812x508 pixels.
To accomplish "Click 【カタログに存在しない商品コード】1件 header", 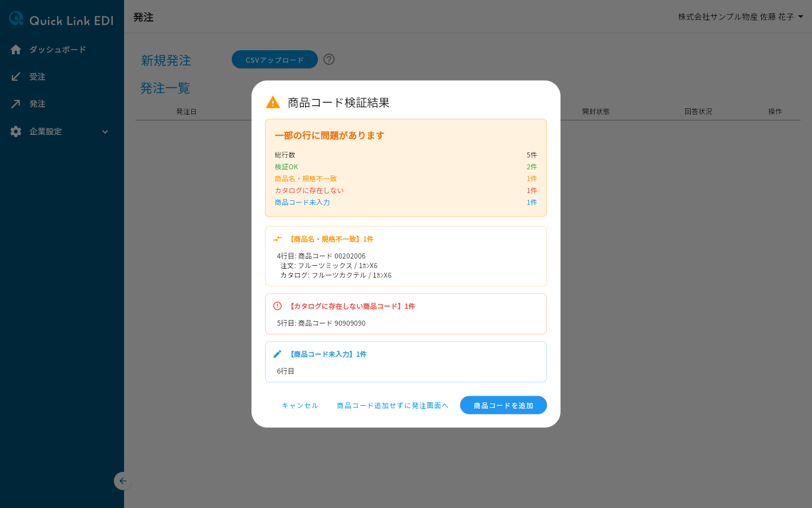I will pos(351,306).
